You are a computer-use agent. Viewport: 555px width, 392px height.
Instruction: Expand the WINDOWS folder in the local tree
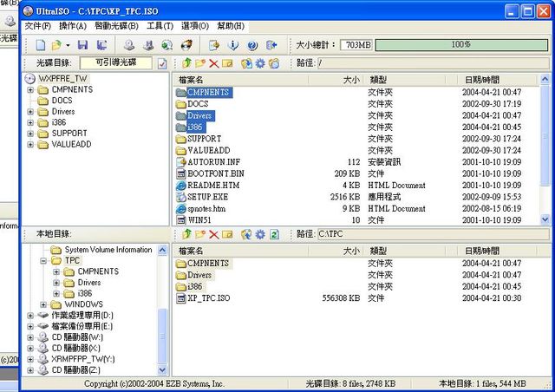(x=43, y=305)
